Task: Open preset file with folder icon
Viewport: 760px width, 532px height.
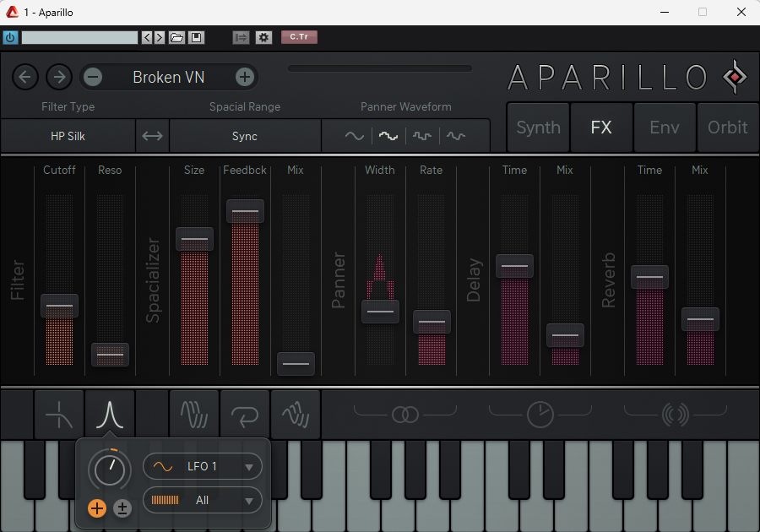Action: coord(176,37)
